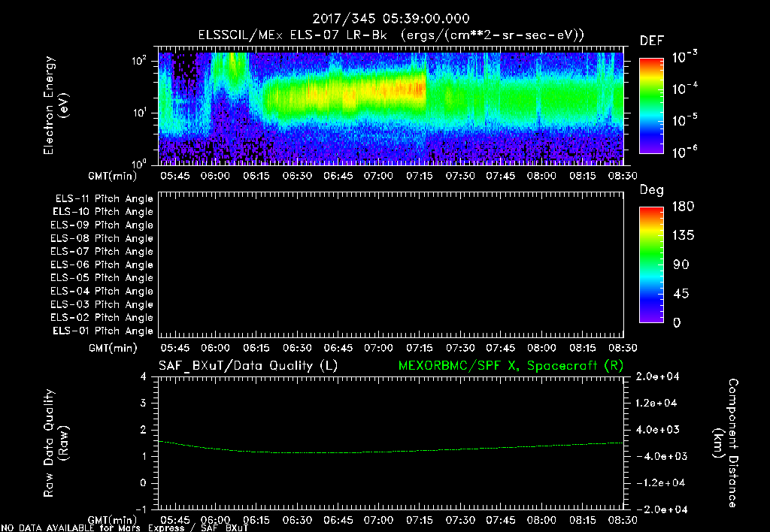The image size is (770, 532).
Task: Click the SAF_BXuT/Data Quality (L) title
Action: [x=248, y=366]
